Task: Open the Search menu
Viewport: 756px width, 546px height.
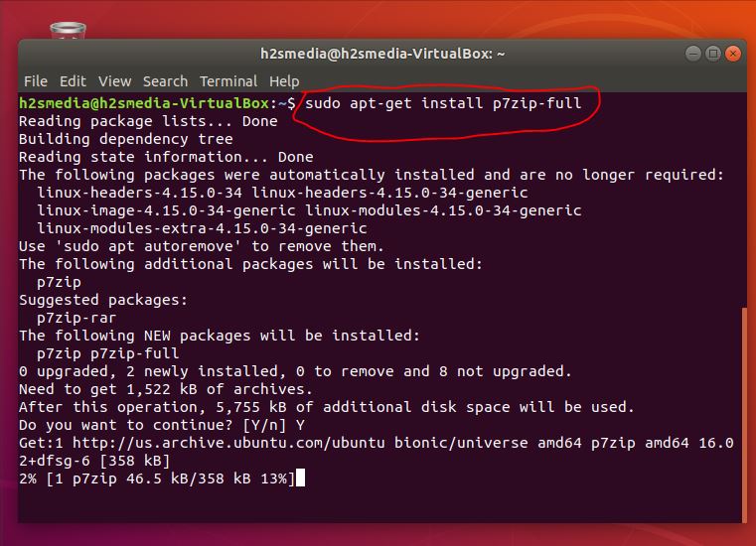Action: tap(165, 81)
